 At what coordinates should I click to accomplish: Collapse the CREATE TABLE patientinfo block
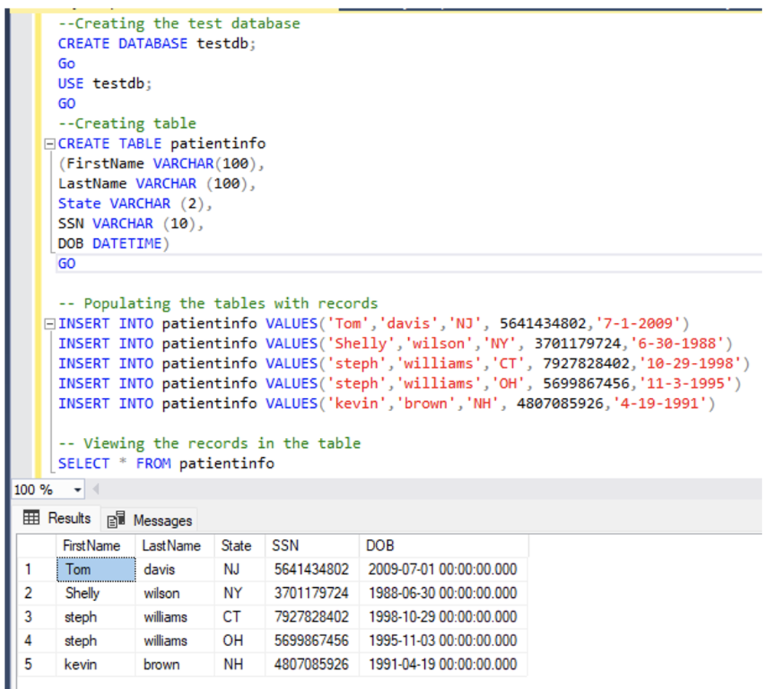(x=51, y=144)
